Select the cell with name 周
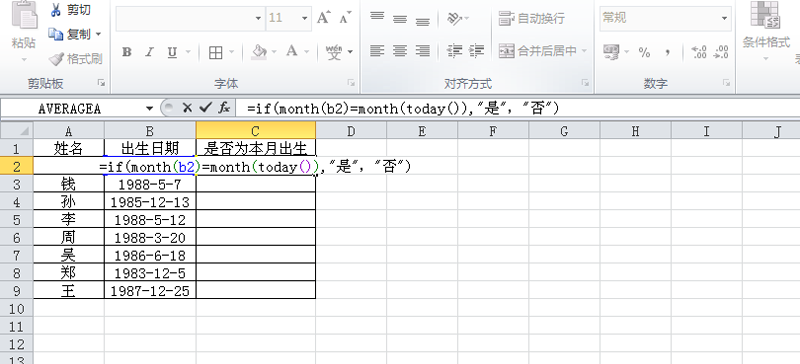This screenshot has height=364, width=800. [x=69, y=237]
